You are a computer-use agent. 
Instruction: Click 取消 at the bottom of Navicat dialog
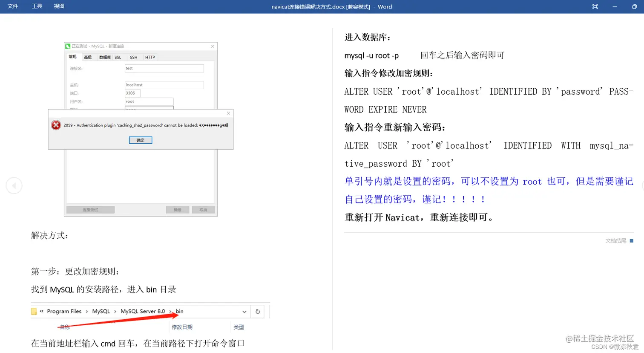point(203,210)
